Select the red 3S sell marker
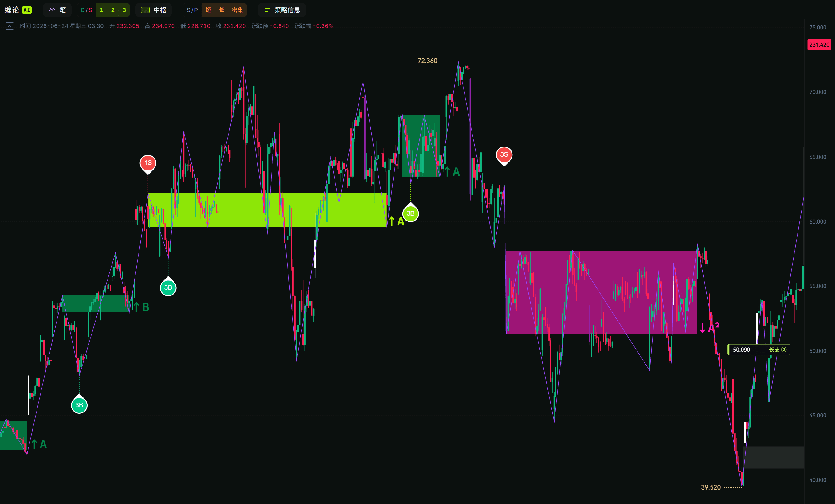The width and height of the screenshot is (835, 504). tap(504, 155)
